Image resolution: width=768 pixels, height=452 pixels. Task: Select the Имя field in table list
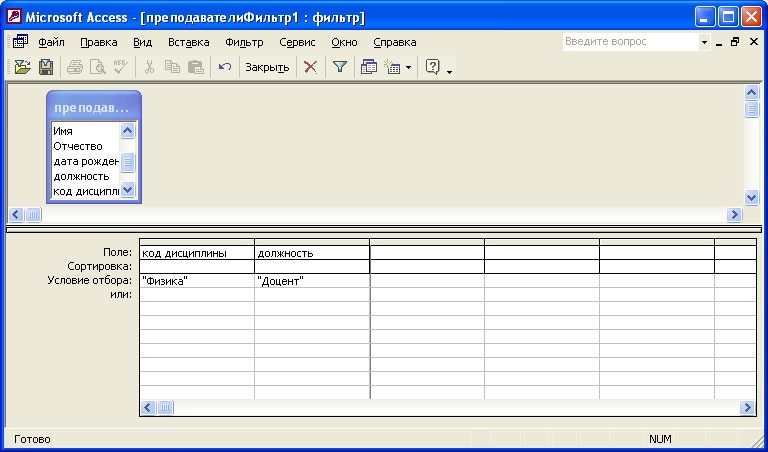(63, 131)
